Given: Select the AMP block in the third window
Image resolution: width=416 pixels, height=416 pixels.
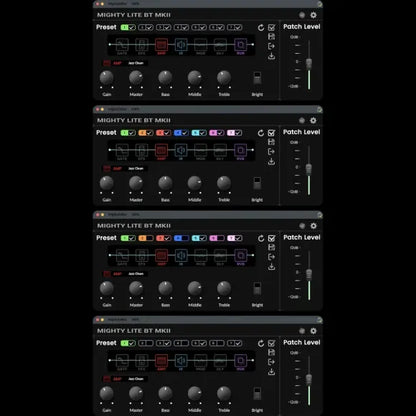Looking at the screenshot, I should point(161,256).
